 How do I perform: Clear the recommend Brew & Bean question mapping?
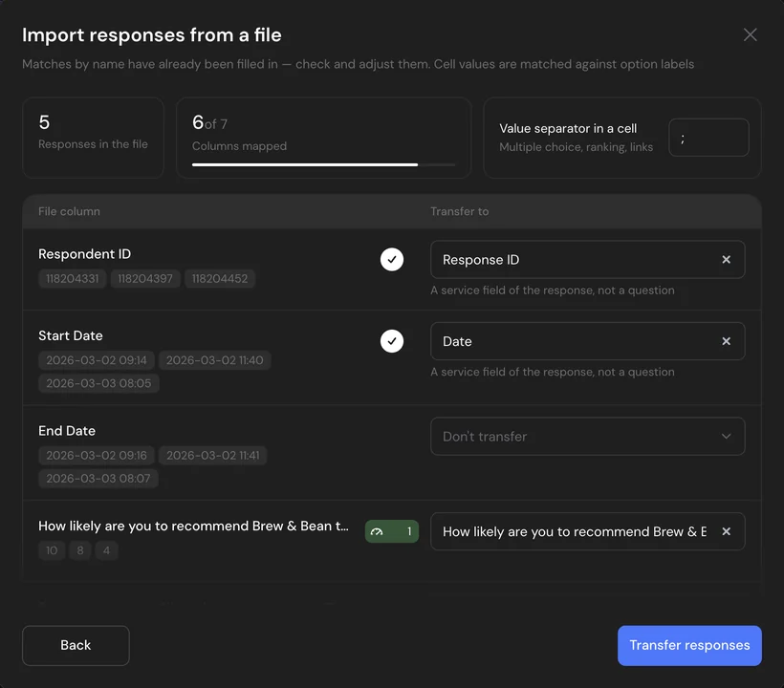726,531
